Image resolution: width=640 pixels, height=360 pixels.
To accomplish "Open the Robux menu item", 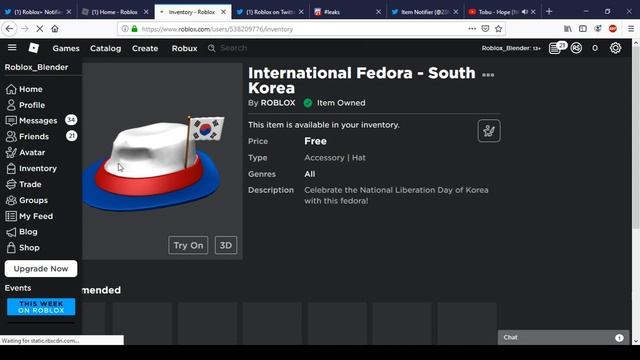I will [x=184, y=48].
